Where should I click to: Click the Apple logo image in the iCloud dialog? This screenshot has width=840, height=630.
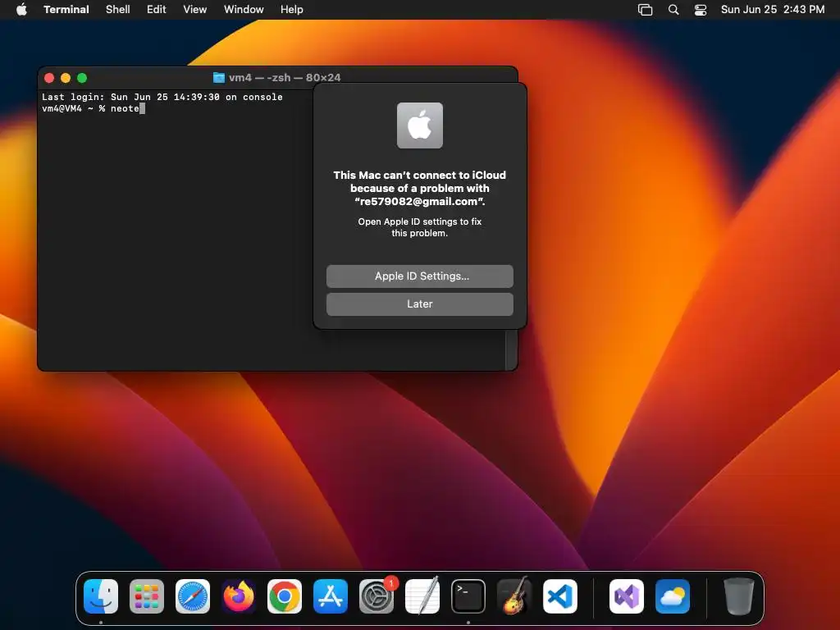[419, 126]
